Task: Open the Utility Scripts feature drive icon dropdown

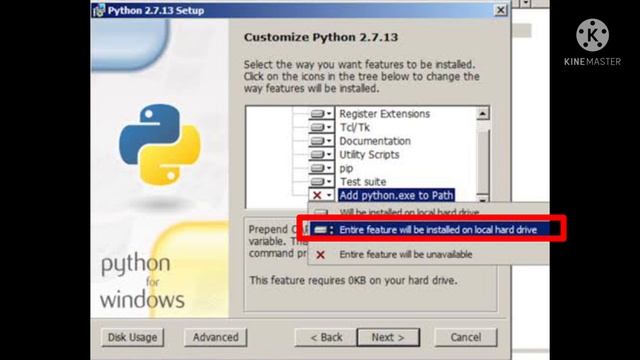Action: (x=321, y=155)
